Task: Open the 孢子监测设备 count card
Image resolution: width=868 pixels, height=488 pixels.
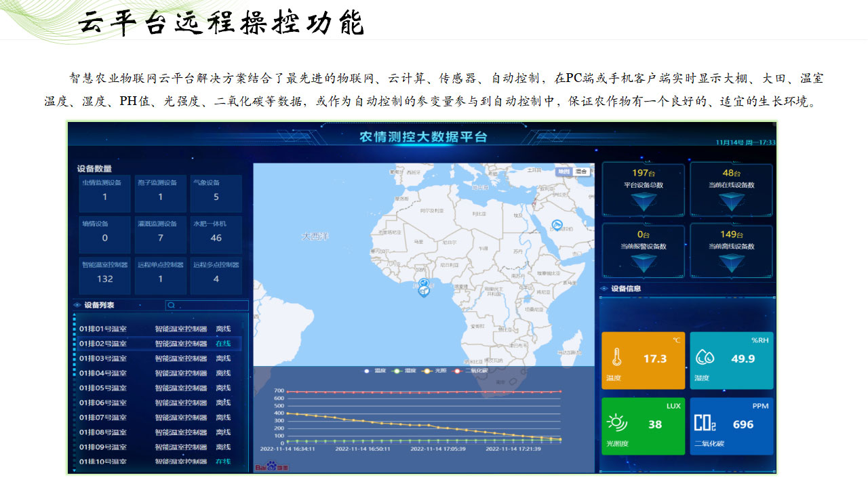Action: (x=161, y=193)
